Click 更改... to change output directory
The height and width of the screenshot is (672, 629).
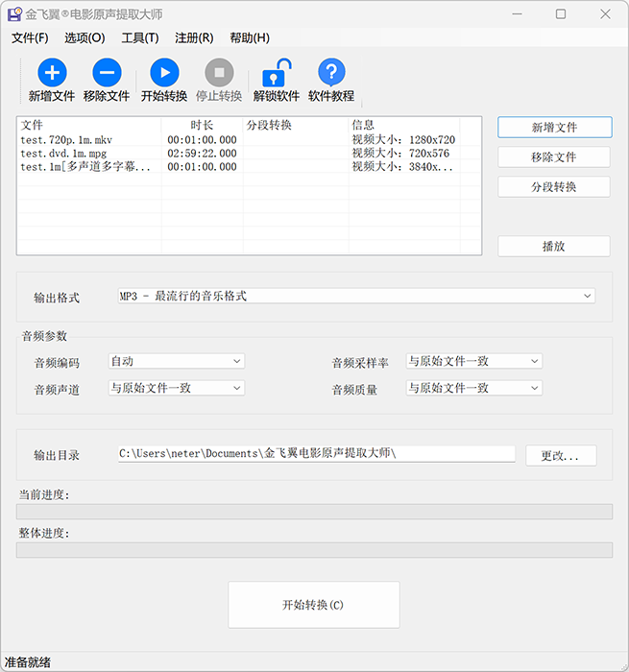(561, 455)
